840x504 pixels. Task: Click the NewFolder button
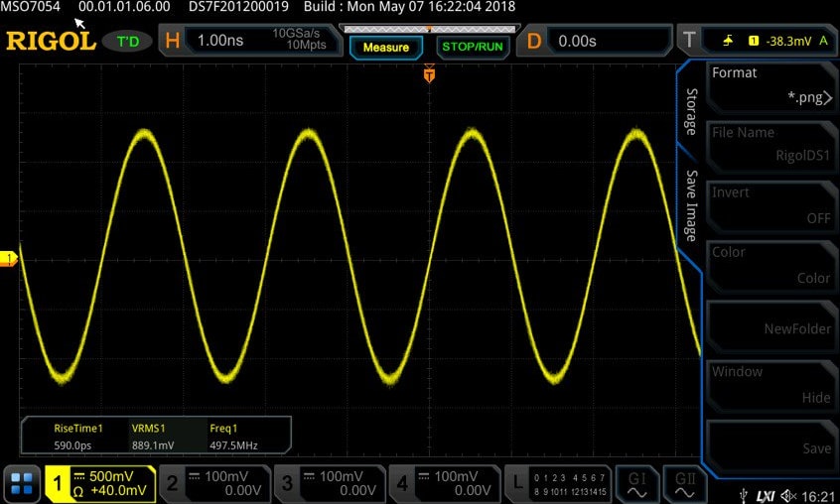pos(770,325)
